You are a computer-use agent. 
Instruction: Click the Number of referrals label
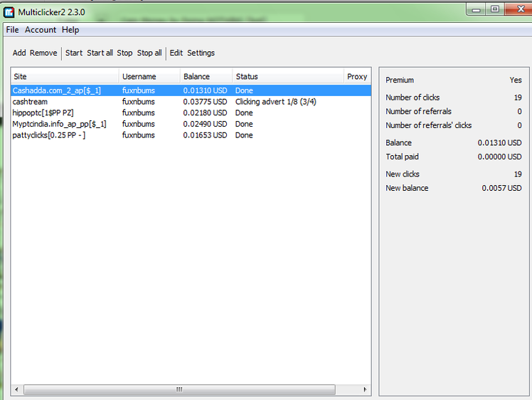tap(418, 111)
